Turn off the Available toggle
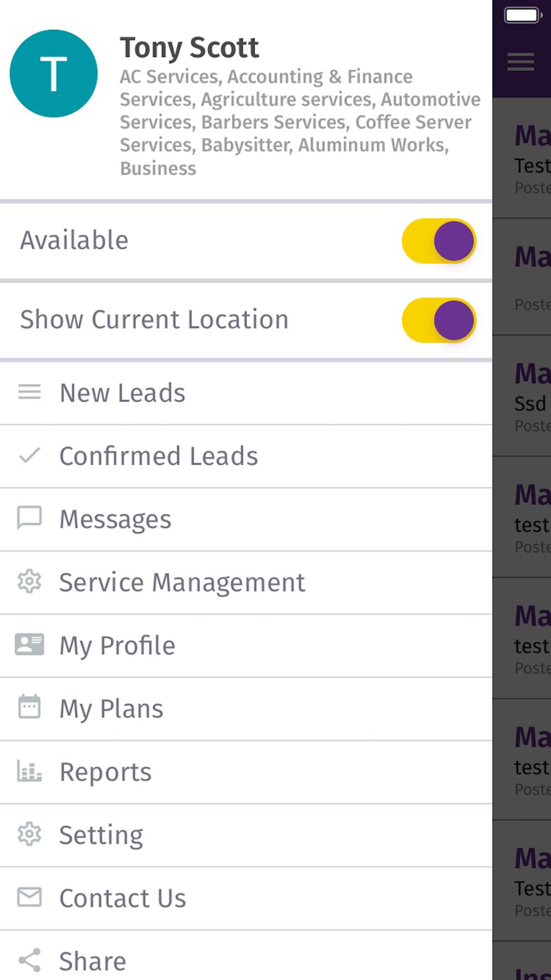 [439, 241]
